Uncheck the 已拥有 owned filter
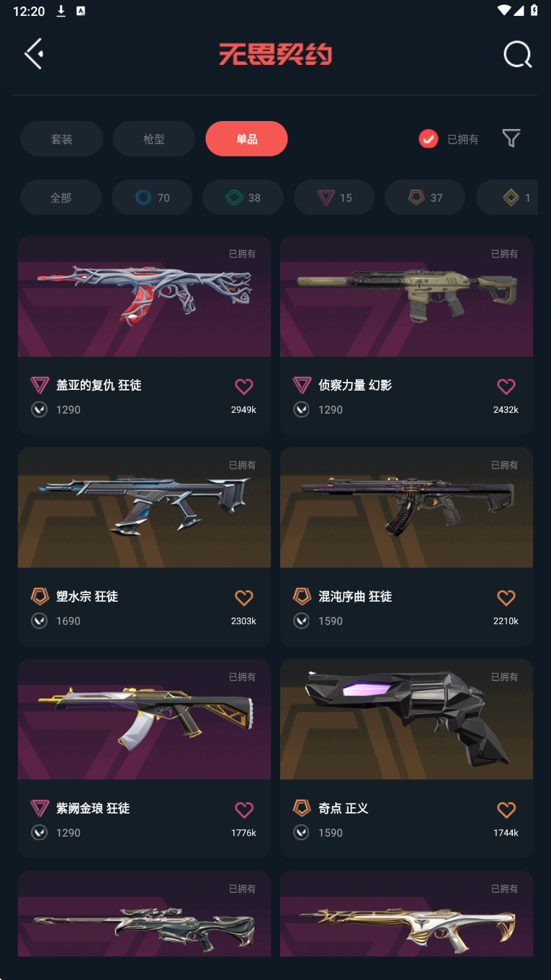The image size is (551, 980). pos(429,139)
